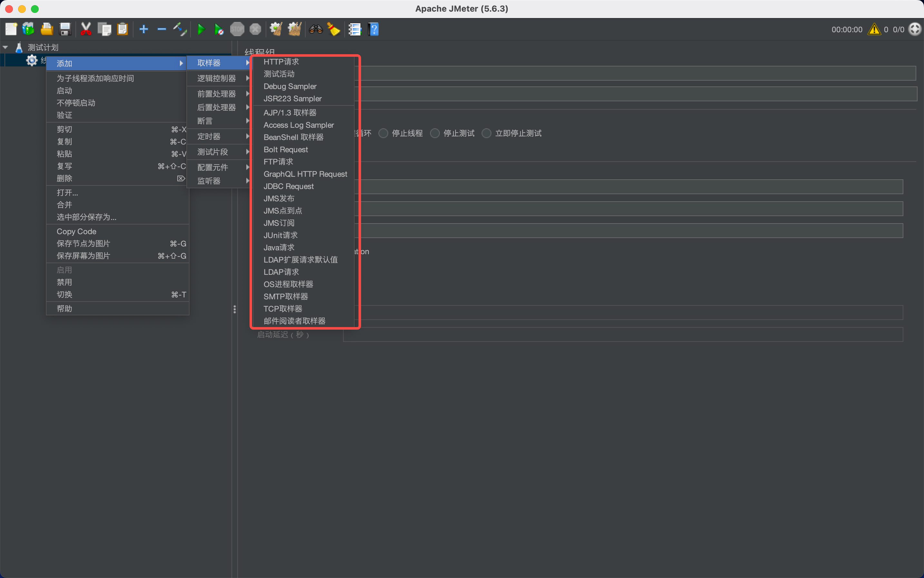Click 帮助 menu entry
Screen dimensions: 924x578
pos(118,308)
